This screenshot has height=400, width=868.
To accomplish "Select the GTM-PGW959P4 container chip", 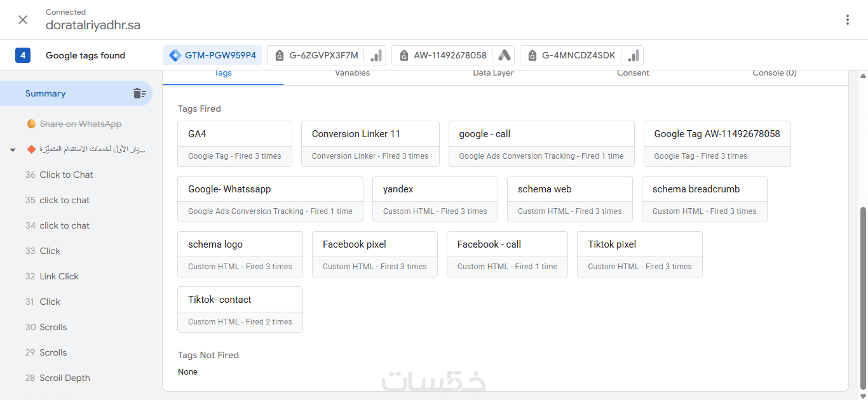I will 212,55.
